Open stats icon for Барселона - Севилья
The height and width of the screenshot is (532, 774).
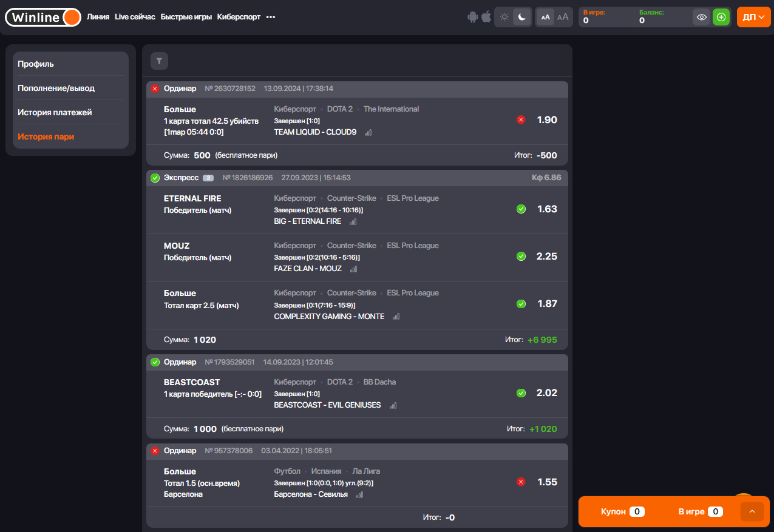point(359,495)
